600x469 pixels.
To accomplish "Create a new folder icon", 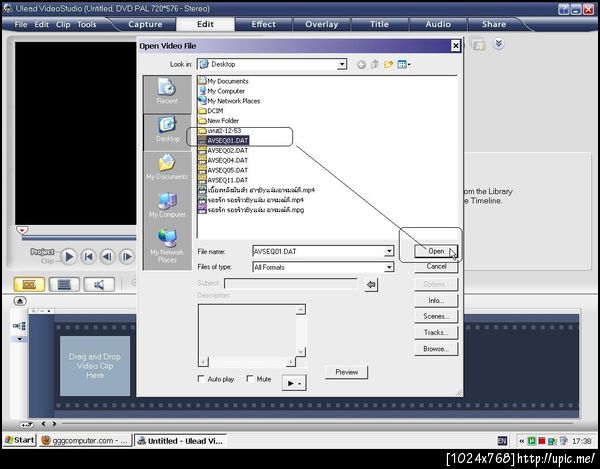I will (x=388, y=64).
